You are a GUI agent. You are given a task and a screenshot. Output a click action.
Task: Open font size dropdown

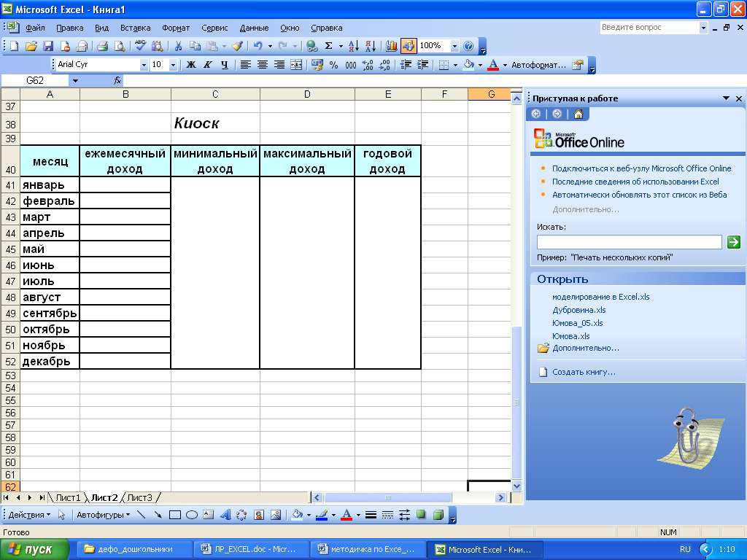(x=174, y=65)
